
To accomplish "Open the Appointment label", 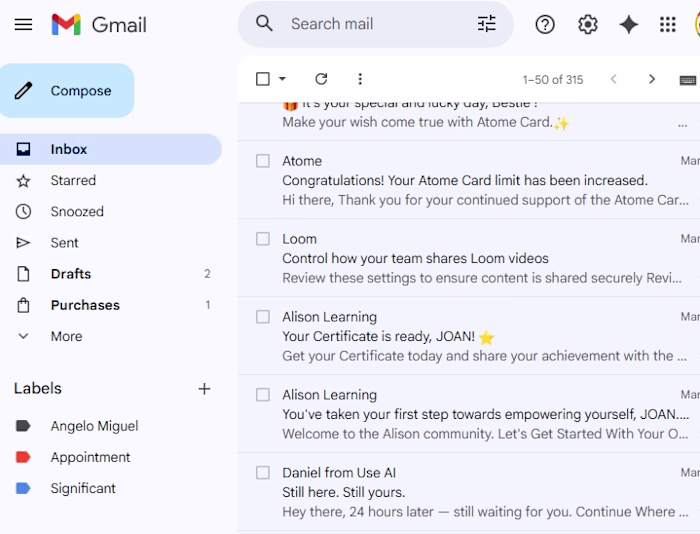I will (90, 457).
